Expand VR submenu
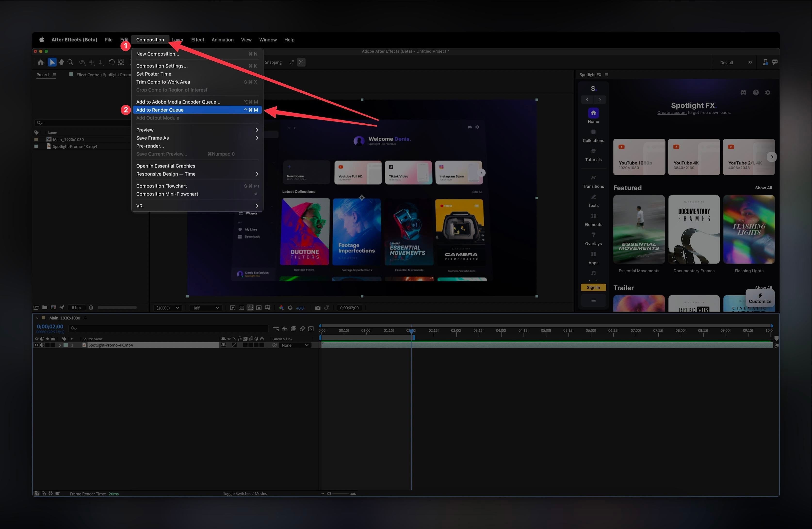This screenshot has width=812, height=529. 197,206
